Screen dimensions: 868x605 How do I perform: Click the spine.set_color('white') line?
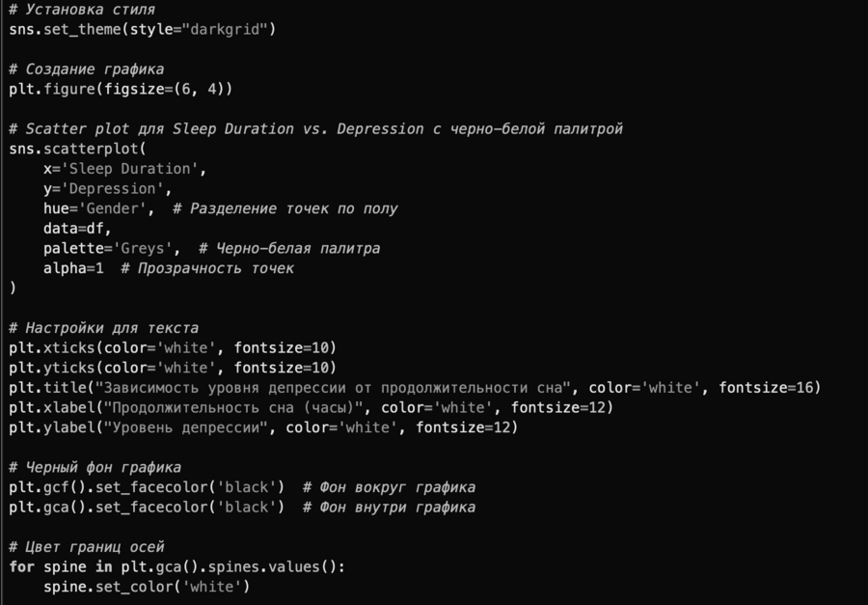(x=147, y=587)
